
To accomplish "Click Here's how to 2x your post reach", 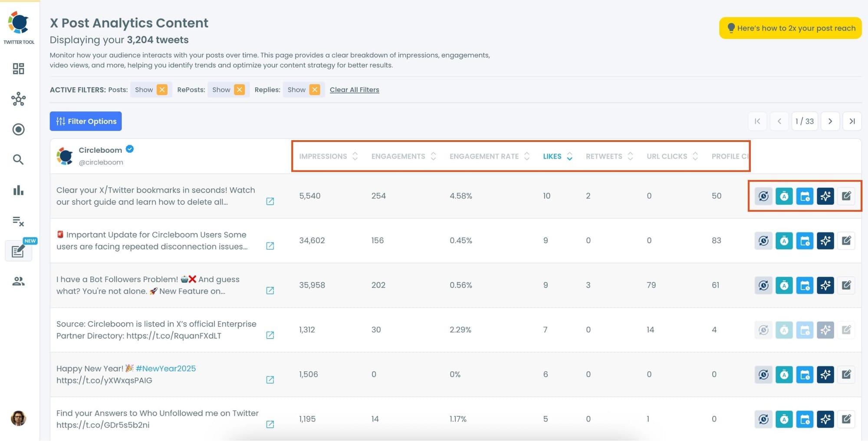I will click(790, 28).
